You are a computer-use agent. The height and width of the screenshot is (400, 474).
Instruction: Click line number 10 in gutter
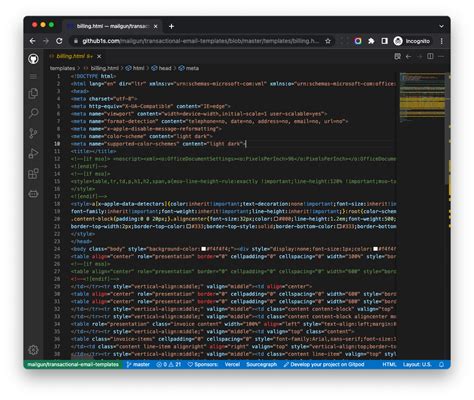click(57, 144)
